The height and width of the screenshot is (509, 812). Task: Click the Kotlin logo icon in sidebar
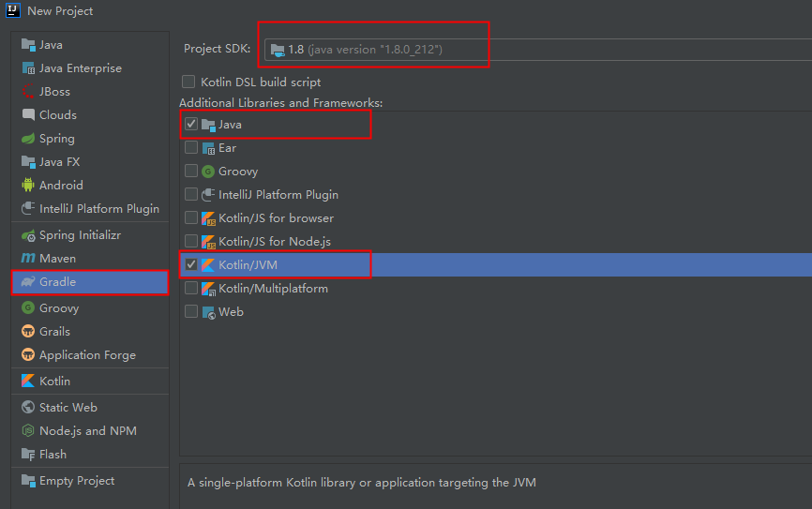pyautogui.click(x=28, y=381)
